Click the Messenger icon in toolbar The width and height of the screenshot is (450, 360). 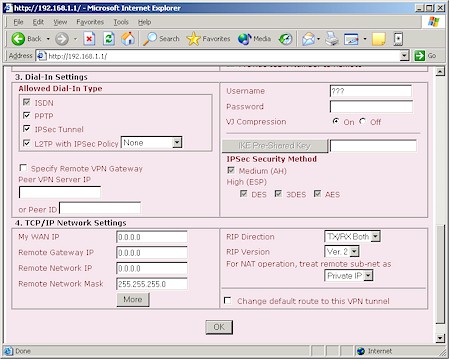(x=398, y=39)
